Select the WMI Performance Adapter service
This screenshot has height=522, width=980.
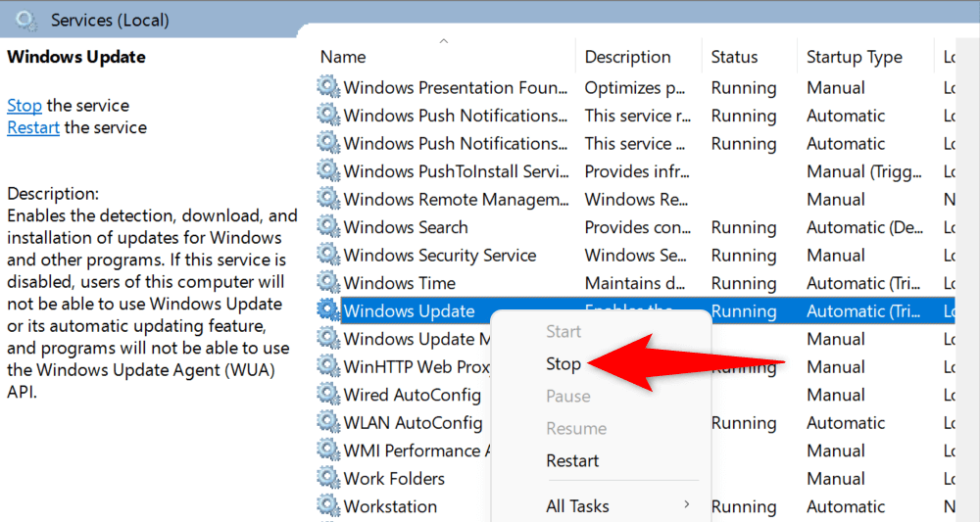pos(416,451)
